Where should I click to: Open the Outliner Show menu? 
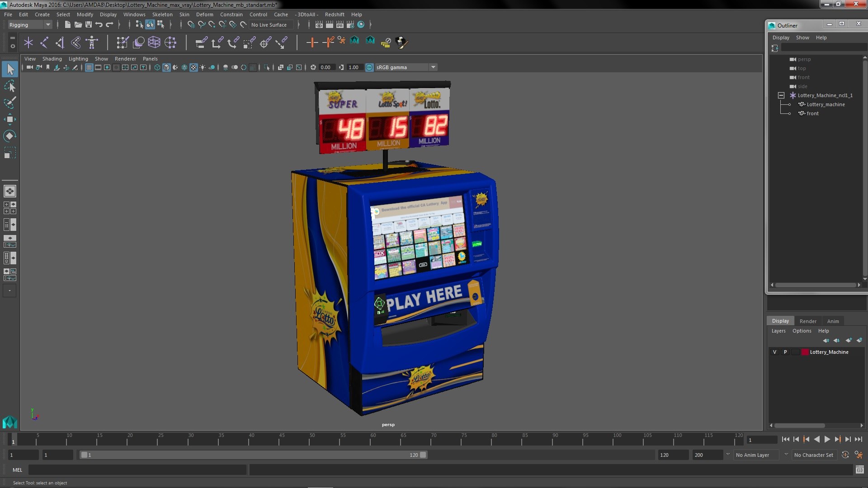(x=802, y=38)
